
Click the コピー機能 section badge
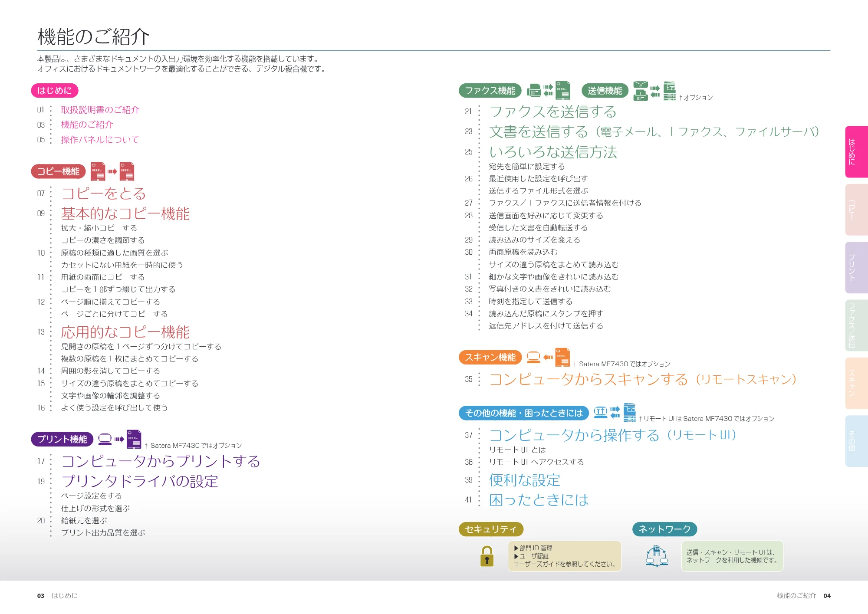click(x=58, y=171)
